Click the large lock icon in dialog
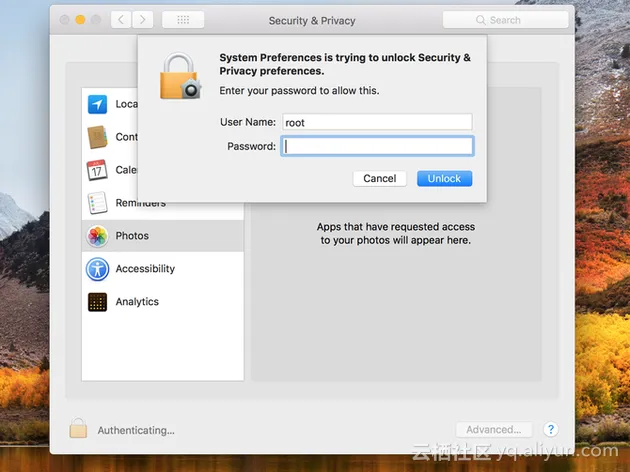The image size is (630, 472). click(180, 77)
